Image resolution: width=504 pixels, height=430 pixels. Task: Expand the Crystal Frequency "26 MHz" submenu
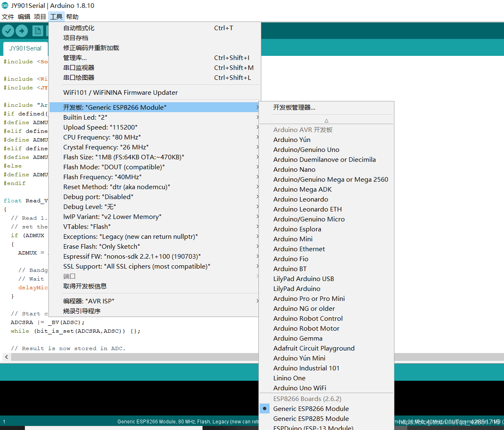tap(155, 147)
